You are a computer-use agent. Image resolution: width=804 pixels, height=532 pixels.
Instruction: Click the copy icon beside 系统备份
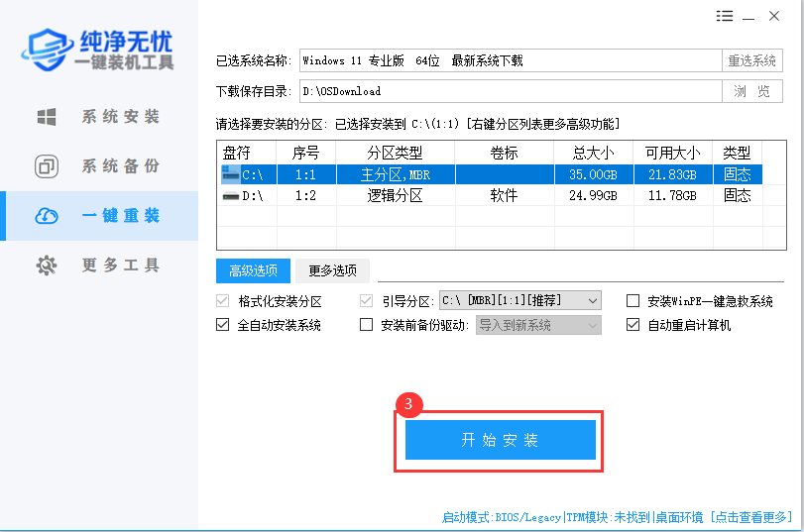(x=47, y=166)
